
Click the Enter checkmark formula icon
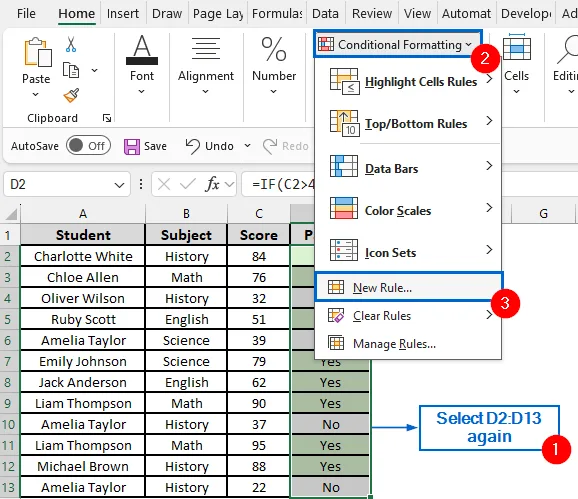[x=188, y=184]
